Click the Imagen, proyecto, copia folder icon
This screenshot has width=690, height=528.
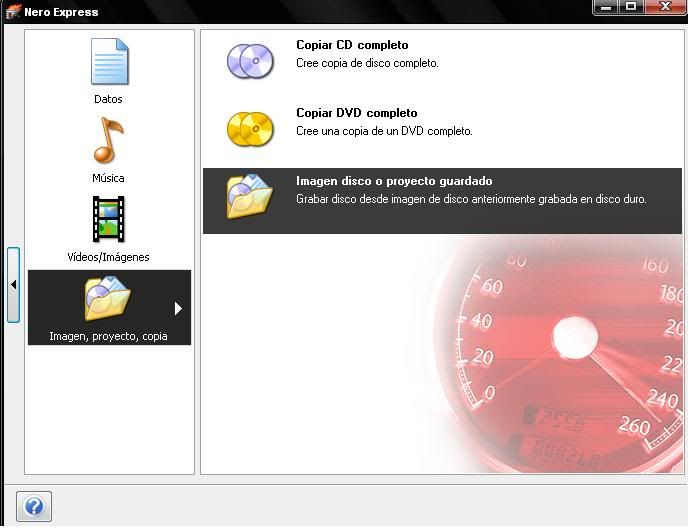(x=107, y=298)
